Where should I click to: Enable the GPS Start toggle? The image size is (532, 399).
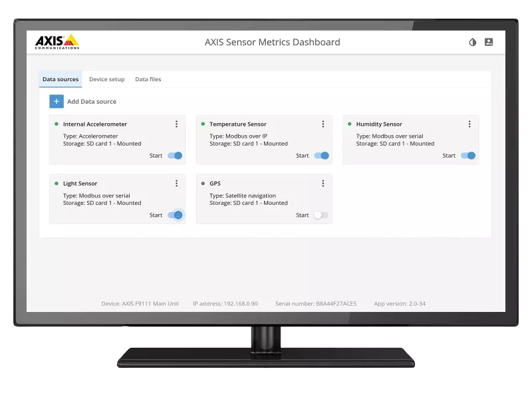[x=321, y=215]
